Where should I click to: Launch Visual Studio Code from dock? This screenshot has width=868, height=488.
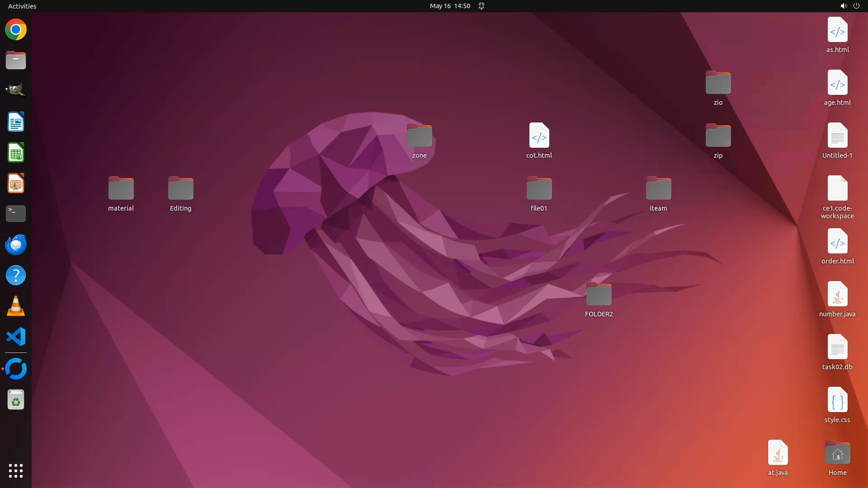(x=16, y=337)
